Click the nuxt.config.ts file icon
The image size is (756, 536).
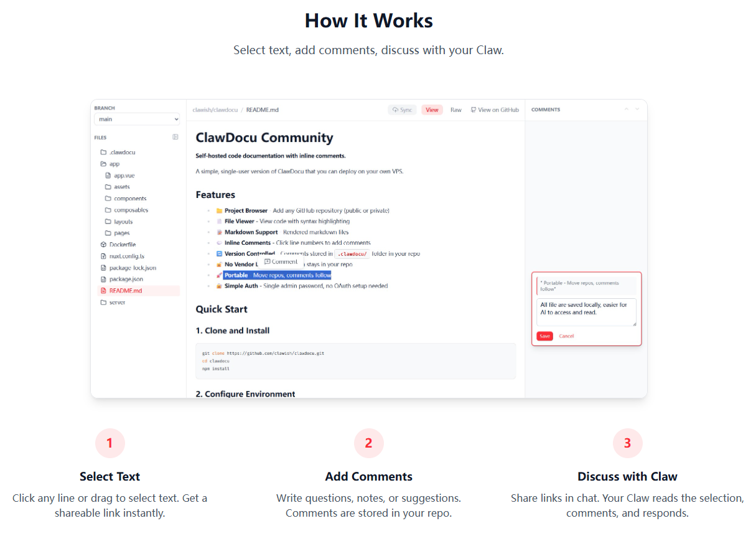[x=103, y=256]
